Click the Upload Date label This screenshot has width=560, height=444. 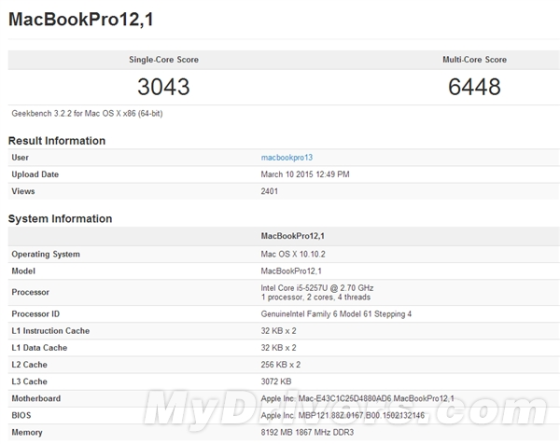(x=35, y=174)
